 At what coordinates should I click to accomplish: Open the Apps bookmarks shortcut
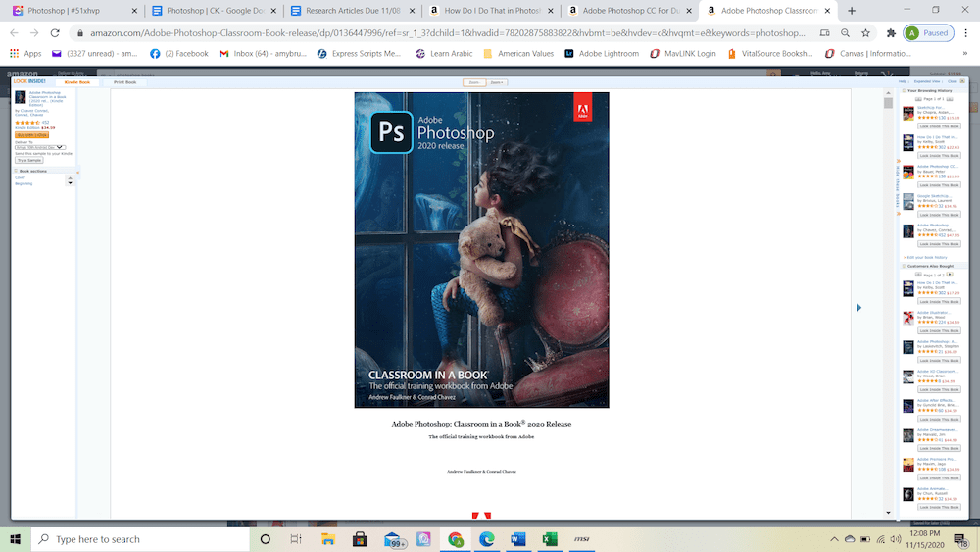(x=25, y=54)
